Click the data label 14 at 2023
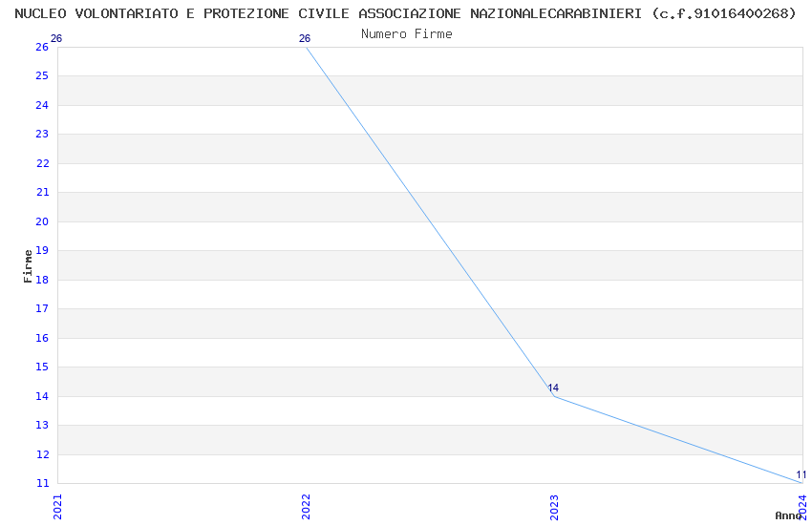812x525 pixels. (553, 388)
